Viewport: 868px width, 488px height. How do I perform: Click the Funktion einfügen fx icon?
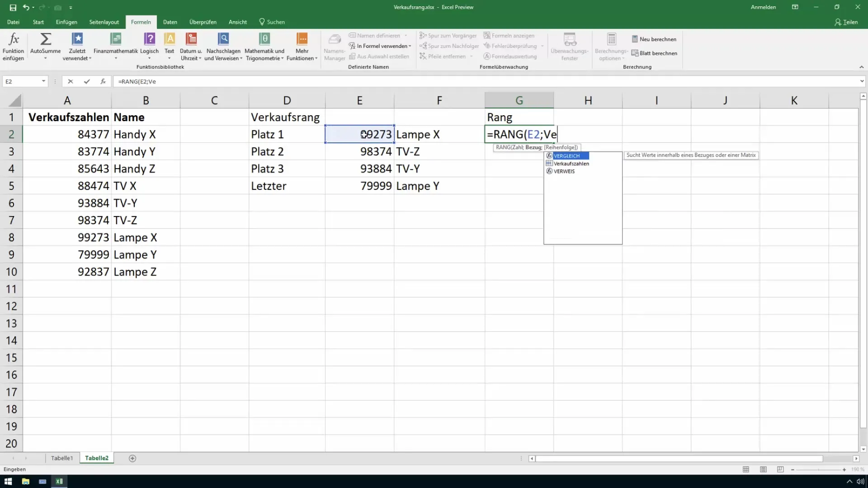[14, 47]
